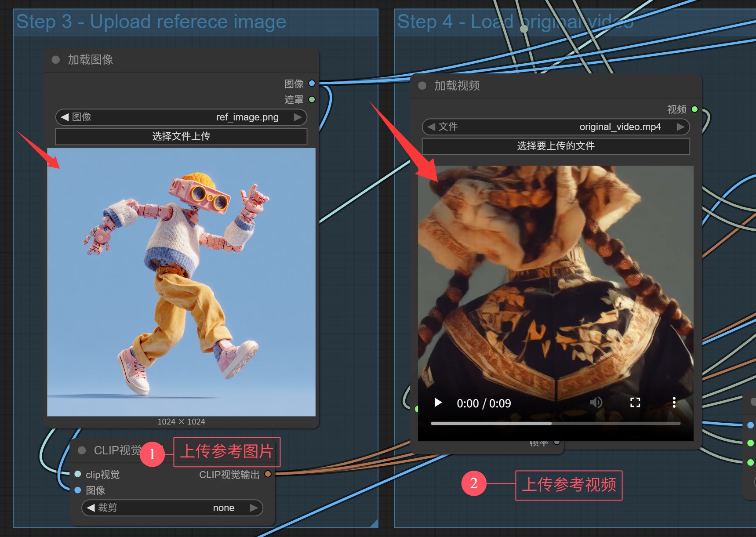
Task: Open the original_video.mp4 file dropdown
Action: (556, 127)
